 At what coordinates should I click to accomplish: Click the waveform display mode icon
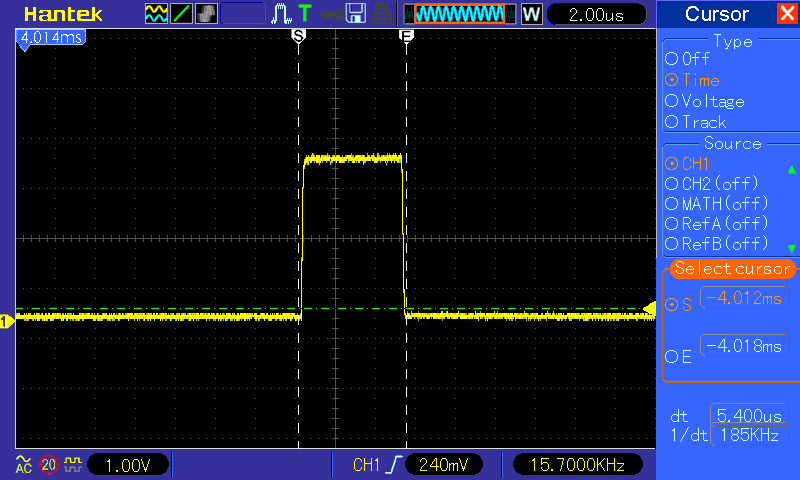(x=157, y=14)
